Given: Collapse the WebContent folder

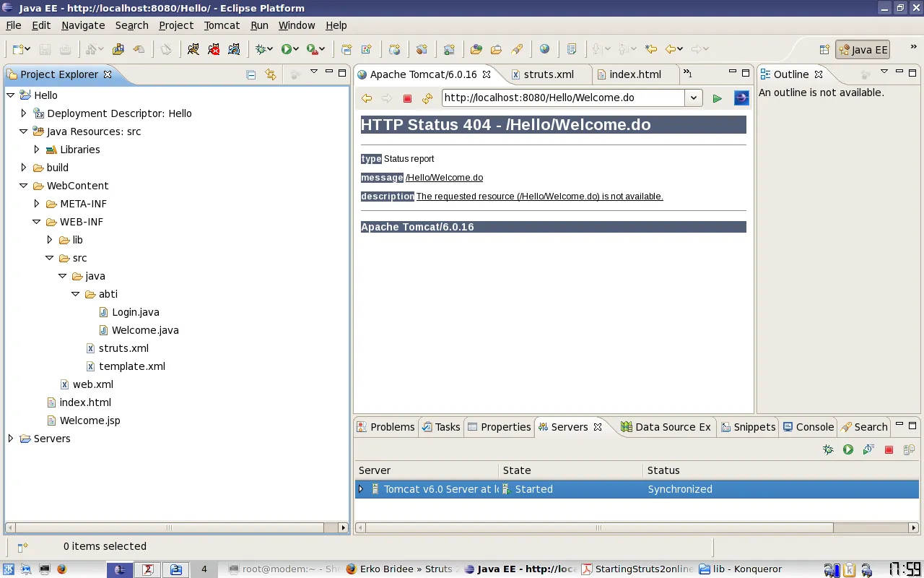Looking at the screenshot, I should click(24, 185).
